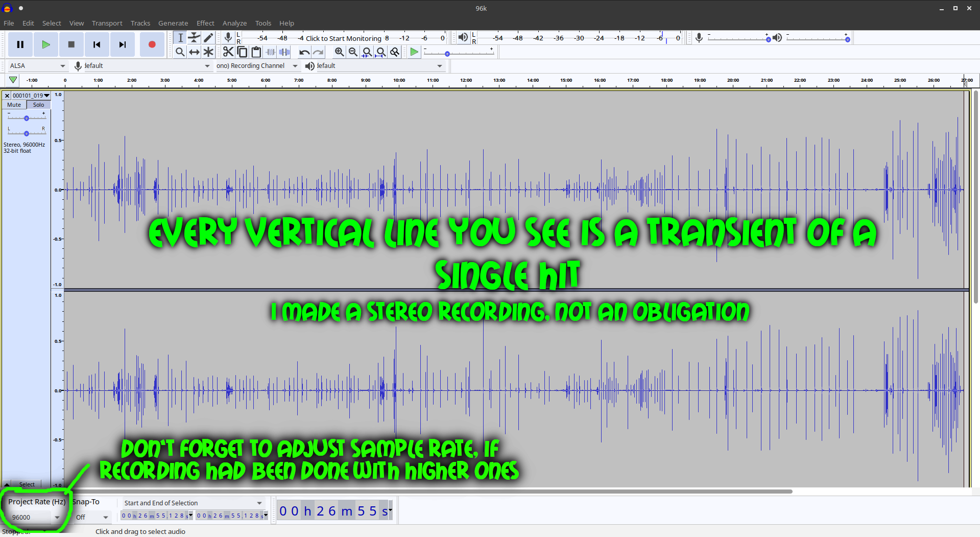Open the 000101_019 track name dropdown
The width and height of the screenshot is (980, 537).
point(31,96)
